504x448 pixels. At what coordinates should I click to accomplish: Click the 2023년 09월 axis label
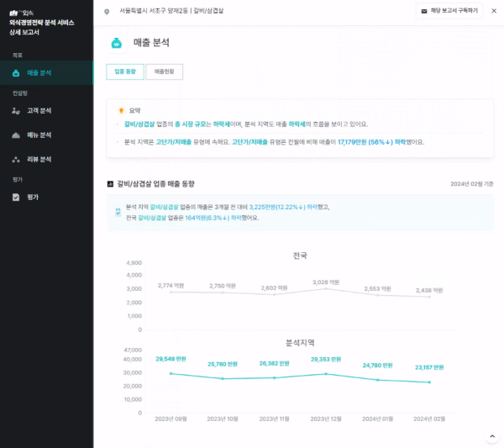click(x=171, y=419)
